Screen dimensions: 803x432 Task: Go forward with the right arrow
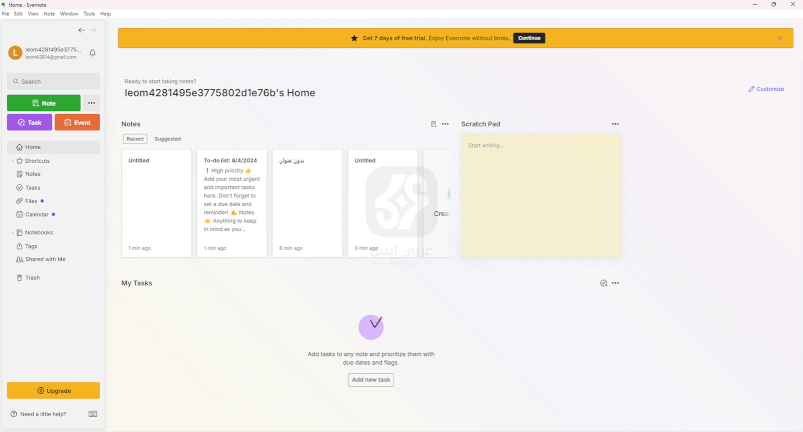pos(93,30)
